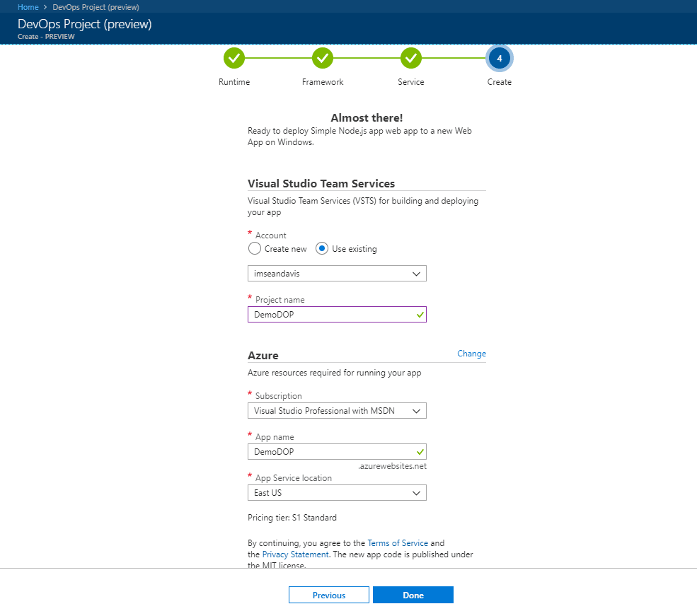Click the App name input field
The width and height of the screenshot is (697, 616).
337,452
